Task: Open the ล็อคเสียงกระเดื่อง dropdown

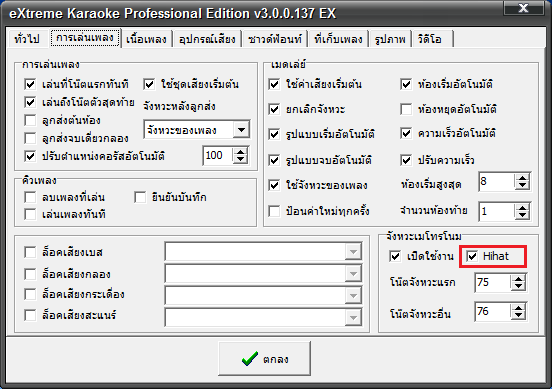Action: click(x=353, y=295)
